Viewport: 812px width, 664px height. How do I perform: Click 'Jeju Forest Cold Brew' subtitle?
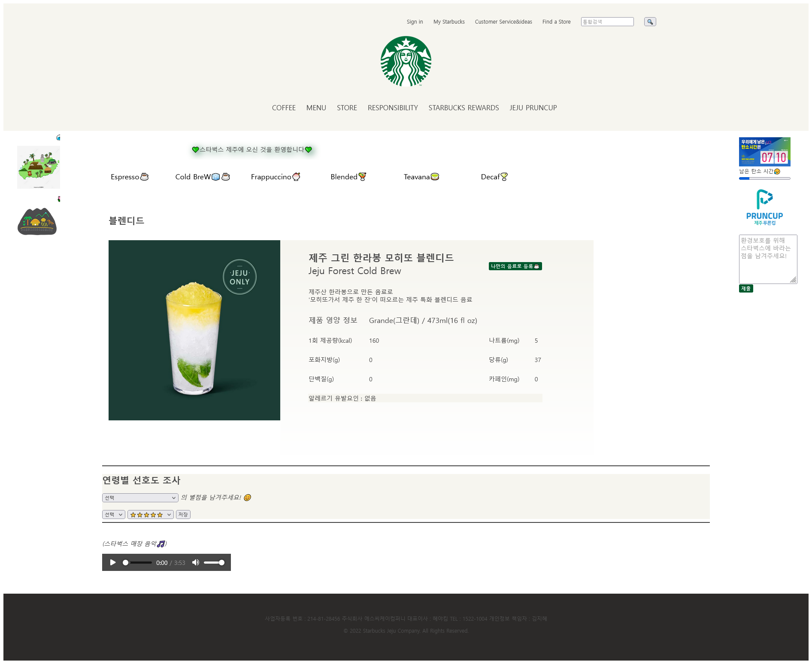354,271
